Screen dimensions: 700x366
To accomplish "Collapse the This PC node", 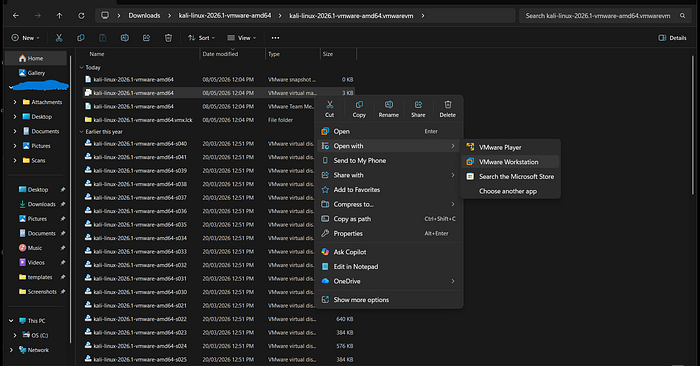I will coord(11,320).
